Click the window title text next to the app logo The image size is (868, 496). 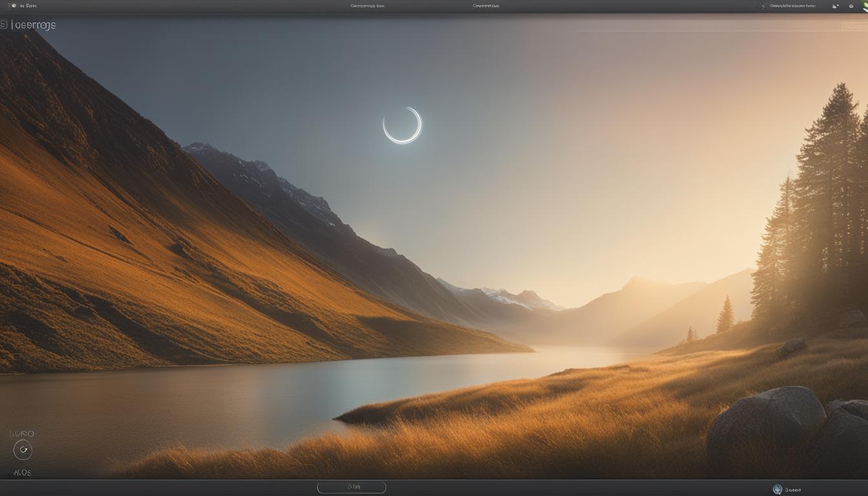pyautogui.click(x=34, y=25)
